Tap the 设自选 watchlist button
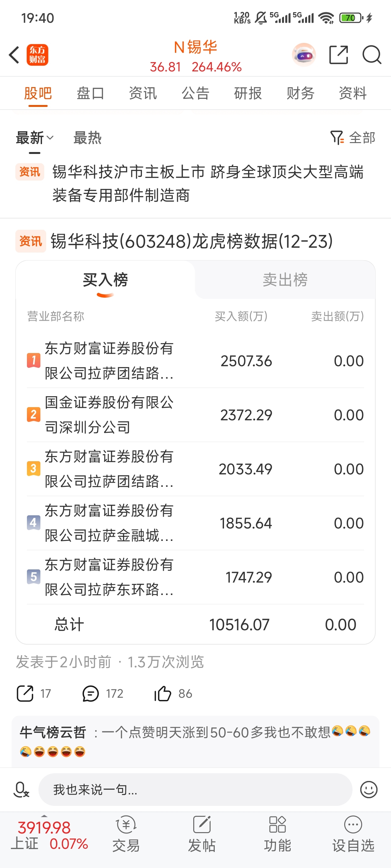Viewport: 391px width, 868px height. 353,835
